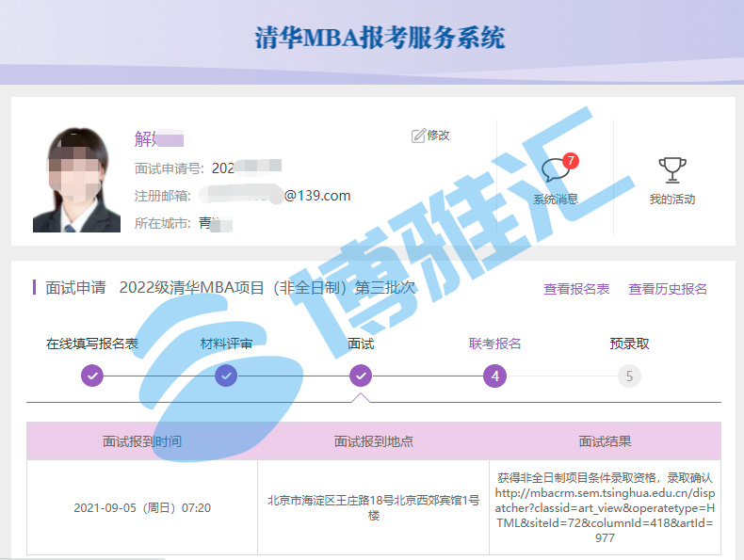The image size is (744, 560).
Task: Click the 面试申请号 label
Action: [169, 168]
